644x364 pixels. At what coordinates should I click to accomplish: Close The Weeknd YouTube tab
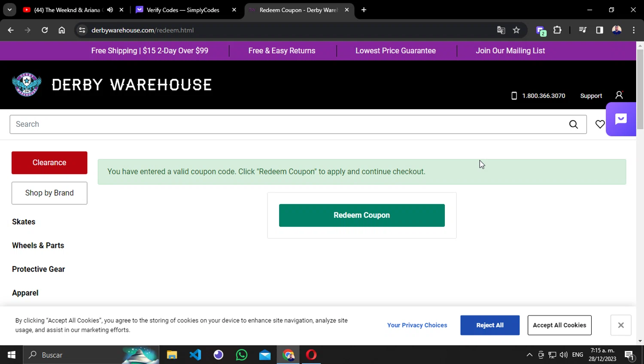[x=122, y=10]
